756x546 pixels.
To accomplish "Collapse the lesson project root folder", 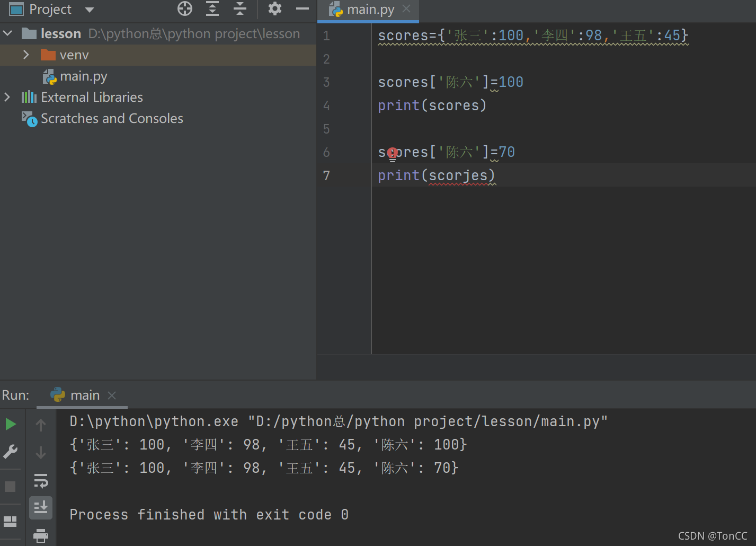I will pyautogui.click(x=8, y=33).
